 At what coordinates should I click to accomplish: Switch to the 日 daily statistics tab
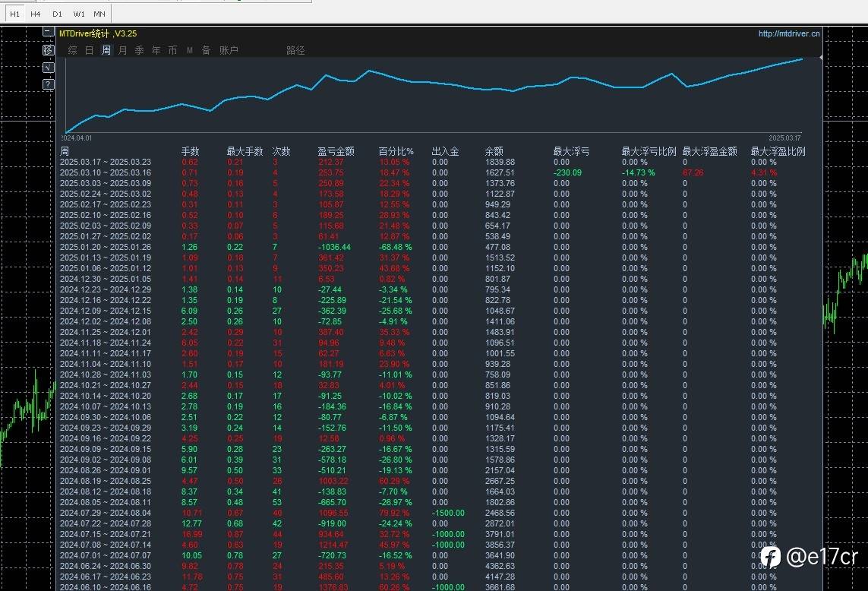tap(90, 50)
